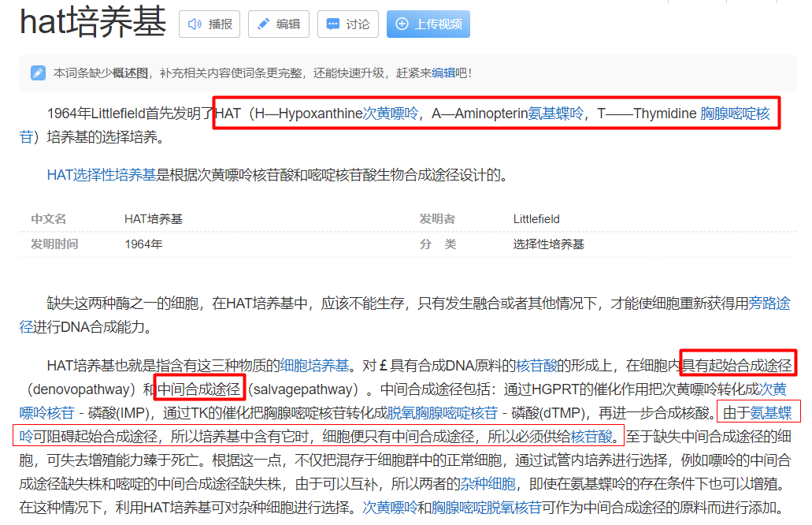812x525 pixels.
Task: Click the pencil icon on 编辑 button
Action: click(x=261, y=23)
